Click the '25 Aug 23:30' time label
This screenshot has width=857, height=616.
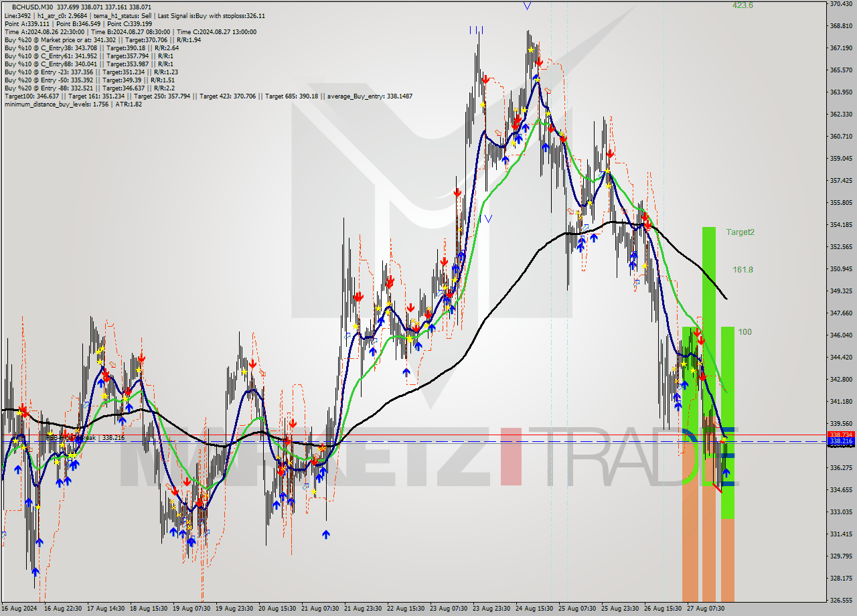620,609
